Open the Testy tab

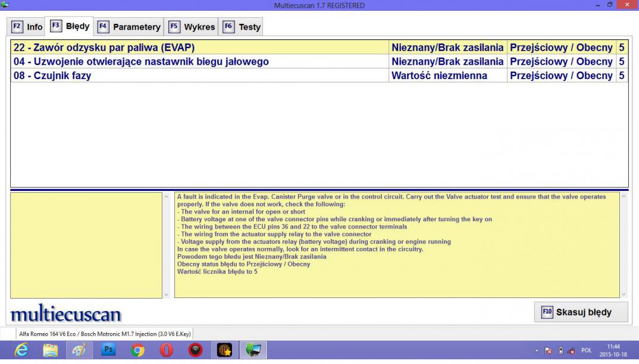[243, 27]
